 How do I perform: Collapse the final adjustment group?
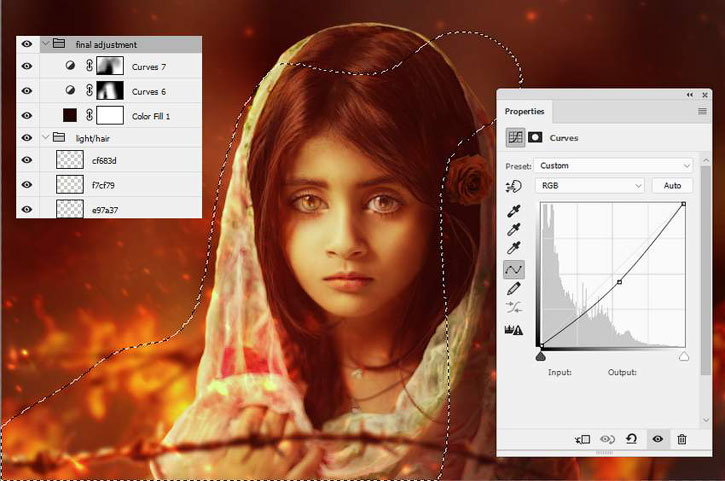click(x=46, y=44)
